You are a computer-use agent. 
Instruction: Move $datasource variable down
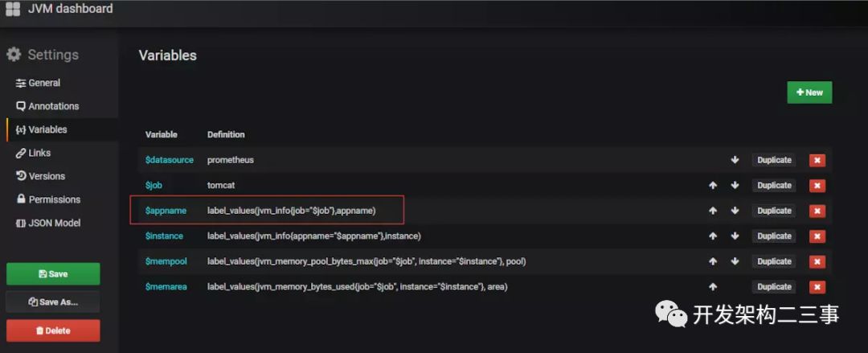click(735, 159)
